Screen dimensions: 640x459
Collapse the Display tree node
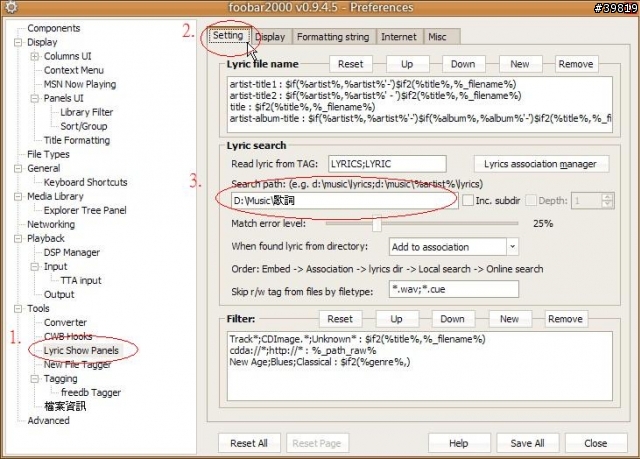coord(18,42)
